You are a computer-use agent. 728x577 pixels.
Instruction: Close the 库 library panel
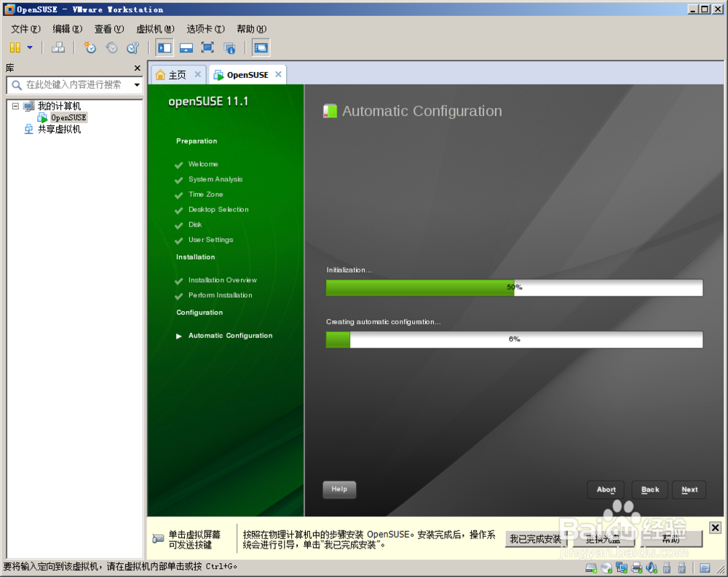[x=137, y=68]
